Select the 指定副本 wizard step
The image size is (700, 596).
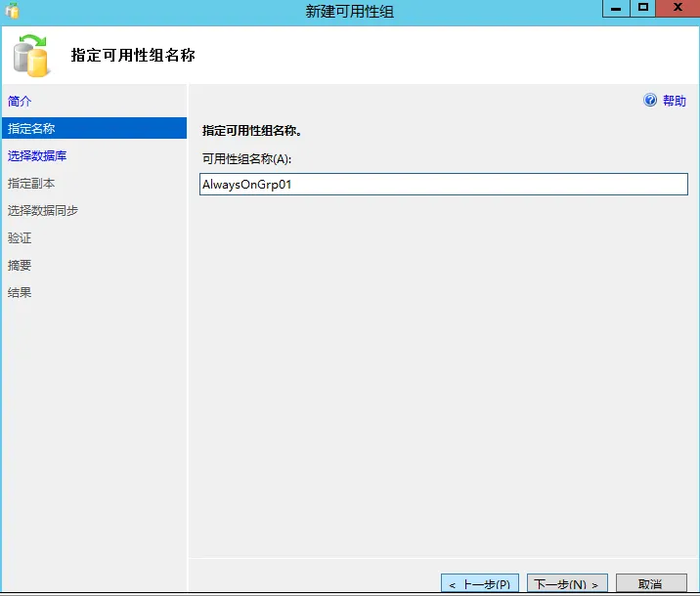31,184
